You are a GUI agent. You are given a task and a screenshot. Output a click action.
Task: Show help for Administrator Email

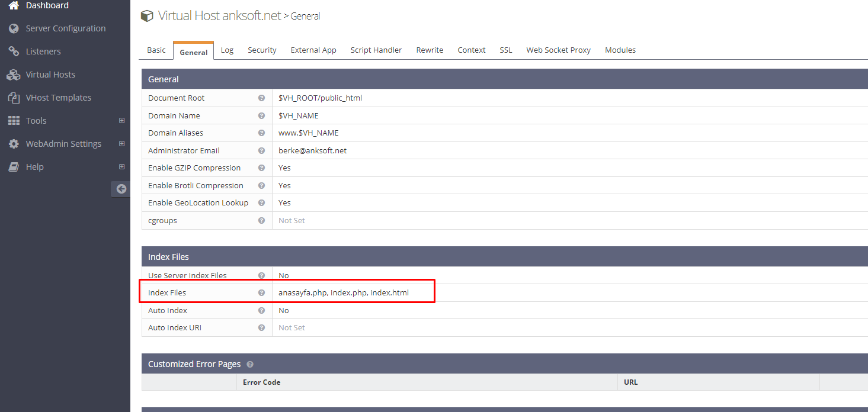pos(261,151)
